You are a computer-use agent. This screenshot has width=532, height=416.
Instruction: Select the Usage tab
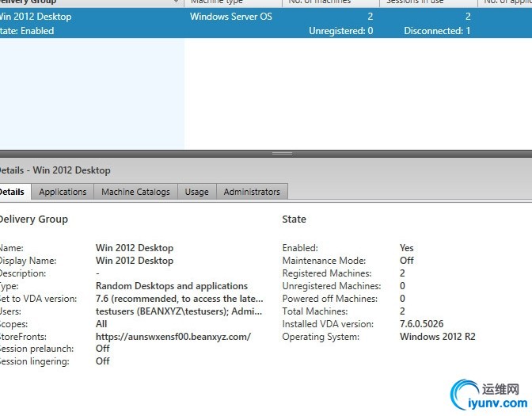coord(197,192)
